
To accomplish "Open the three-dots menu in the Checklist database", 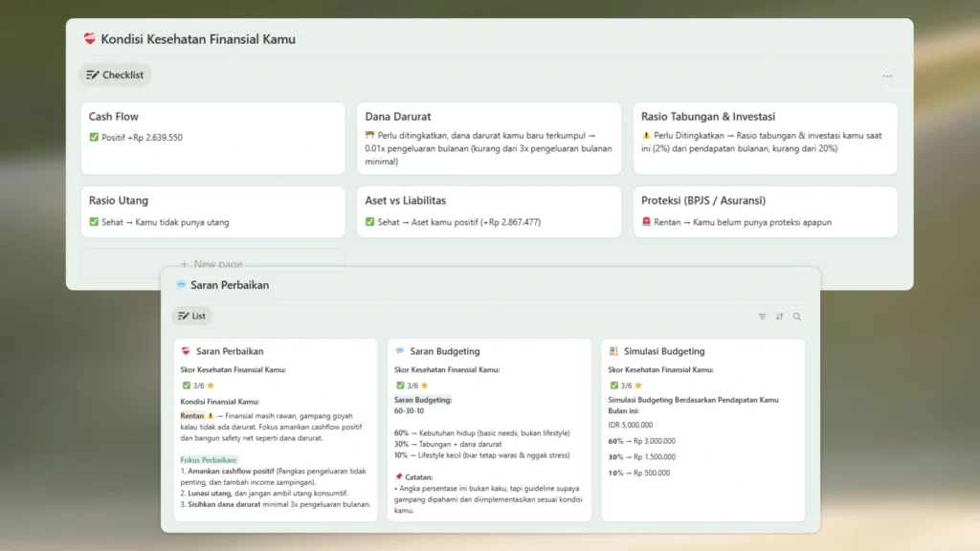I will click(887, 76).
